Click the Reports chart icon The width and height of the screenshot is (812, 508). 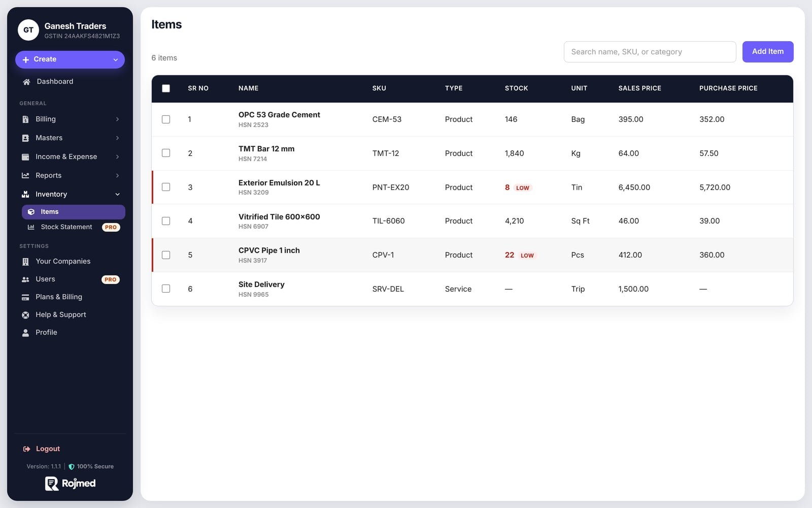[x=25, y=176]
